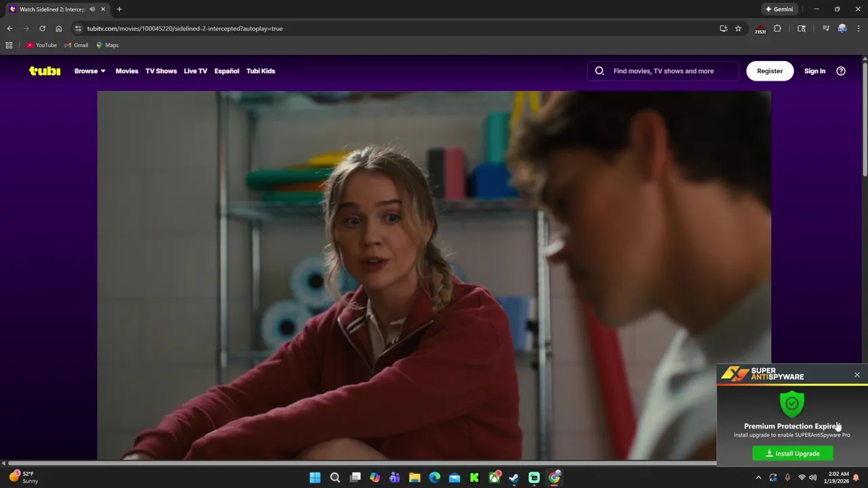Click the sync tray icon
The width and height of the screenshot is (868, 488).
click(773, 478)
